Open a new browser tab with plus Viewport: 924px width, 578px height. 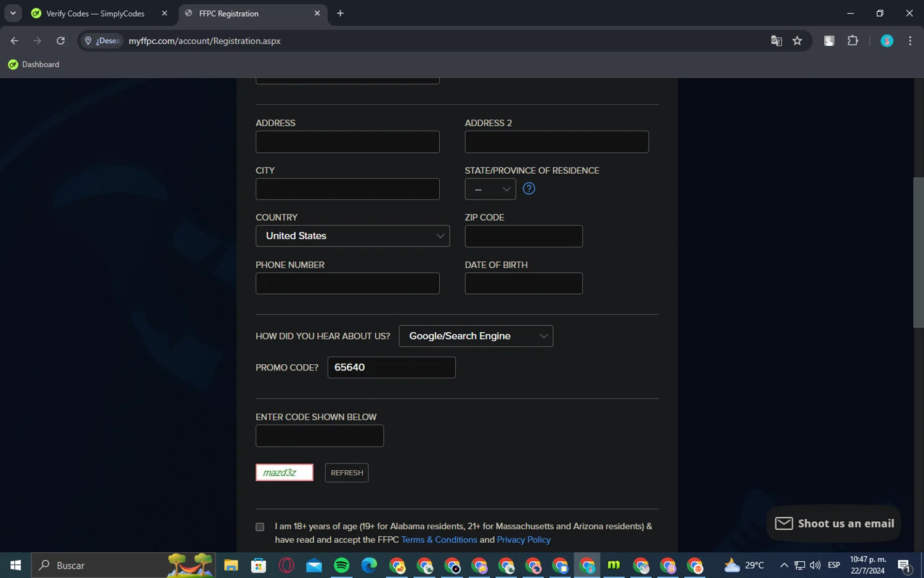(x=340, y=14)
